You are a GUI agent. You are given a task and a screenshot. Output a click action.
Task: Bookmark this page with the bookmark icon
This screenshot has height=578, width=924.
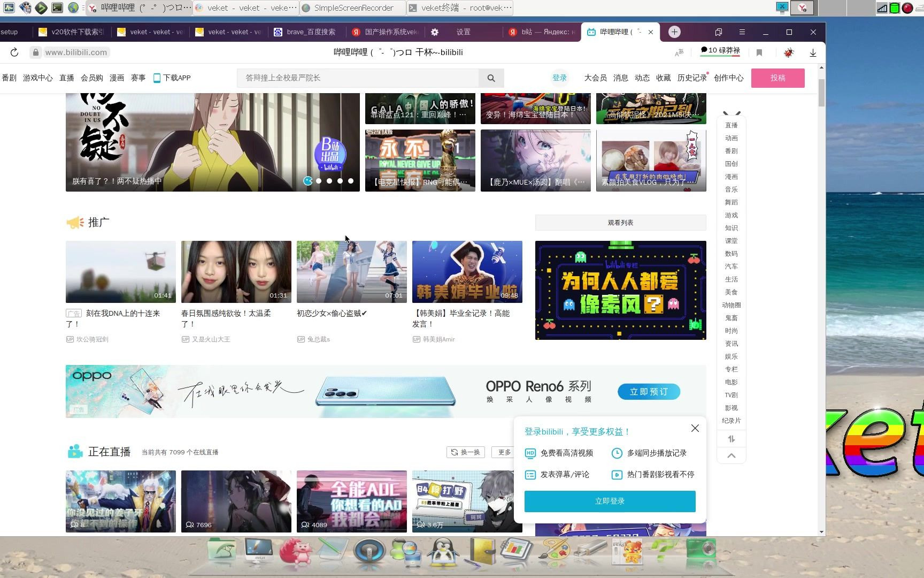tap(759, 52)
